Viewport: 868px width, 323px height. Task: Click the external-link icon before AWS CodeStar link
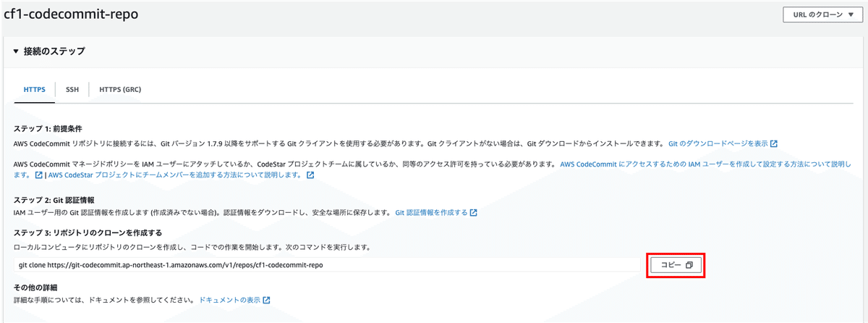point(38,175)
